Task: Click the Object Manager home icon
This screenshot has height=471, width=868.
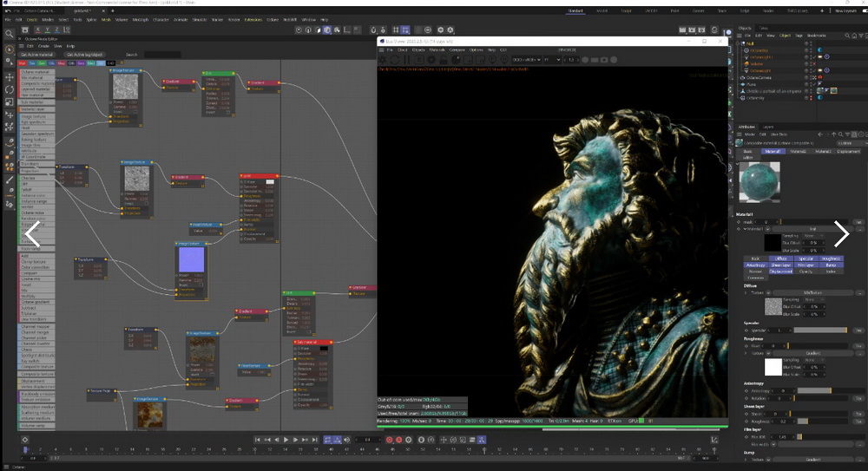Action: pos(853,36)
